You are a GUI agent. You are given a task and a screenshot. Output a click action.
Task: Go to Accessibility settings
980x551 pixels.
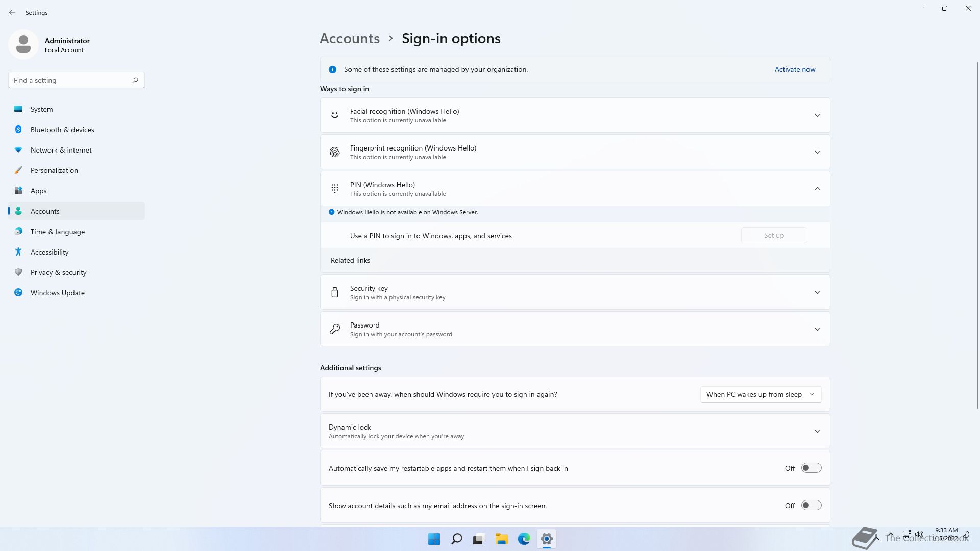77,252
